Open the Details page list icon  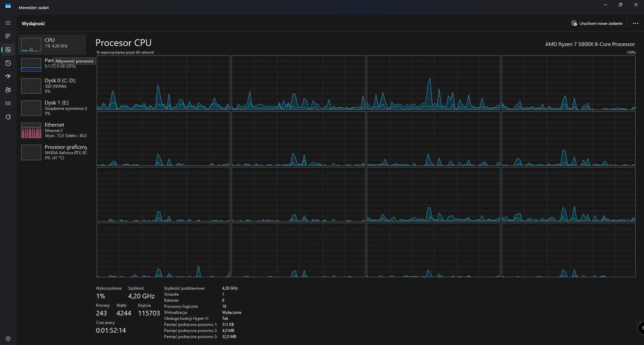coord(8,103)
